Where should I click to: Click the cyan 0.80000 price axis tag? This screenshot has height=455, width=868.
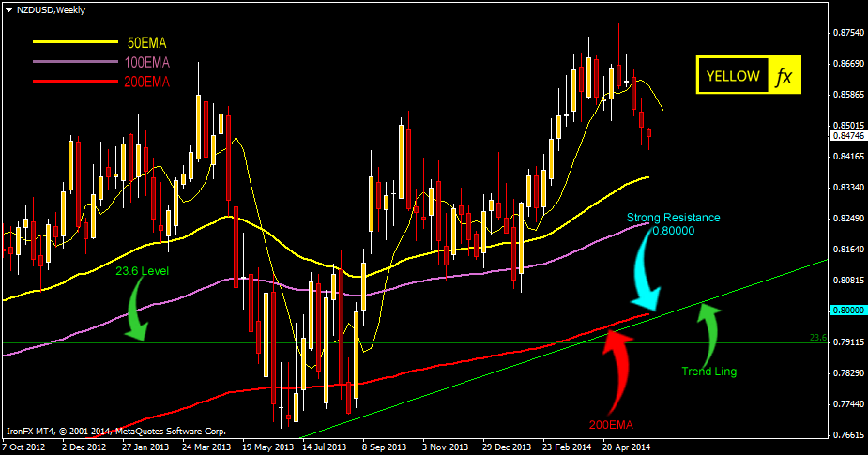(847, 310)
